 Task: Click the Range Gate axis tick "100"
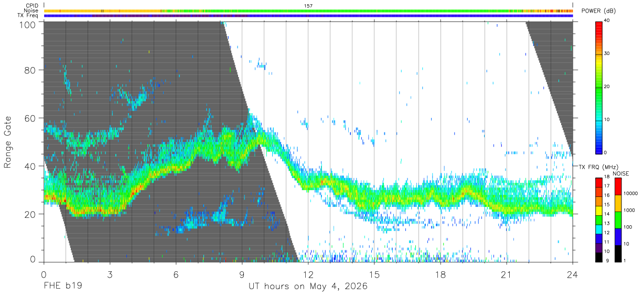coord(28,24)
